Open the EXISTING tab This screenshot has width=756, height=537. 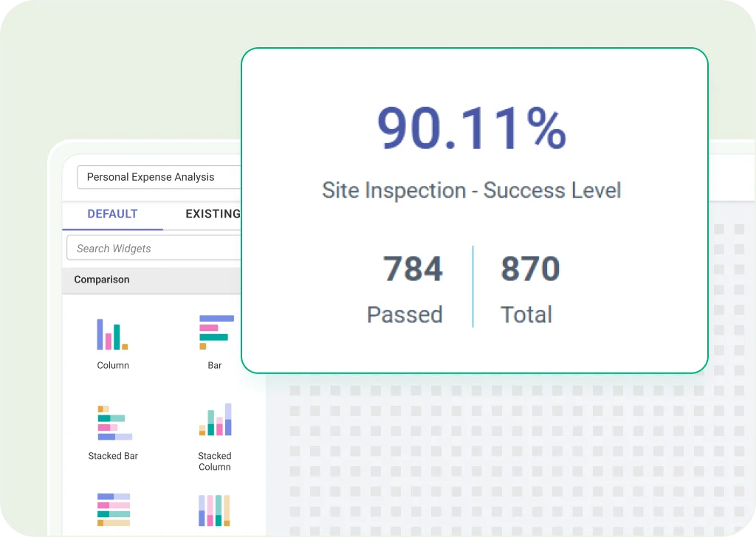point(213,214)
